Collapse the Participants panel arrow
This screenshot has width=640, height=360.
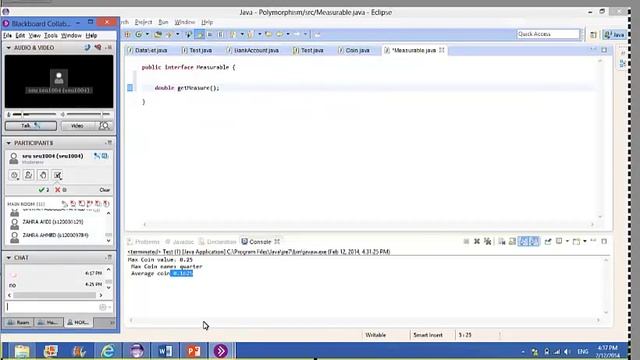pos(9,143)
